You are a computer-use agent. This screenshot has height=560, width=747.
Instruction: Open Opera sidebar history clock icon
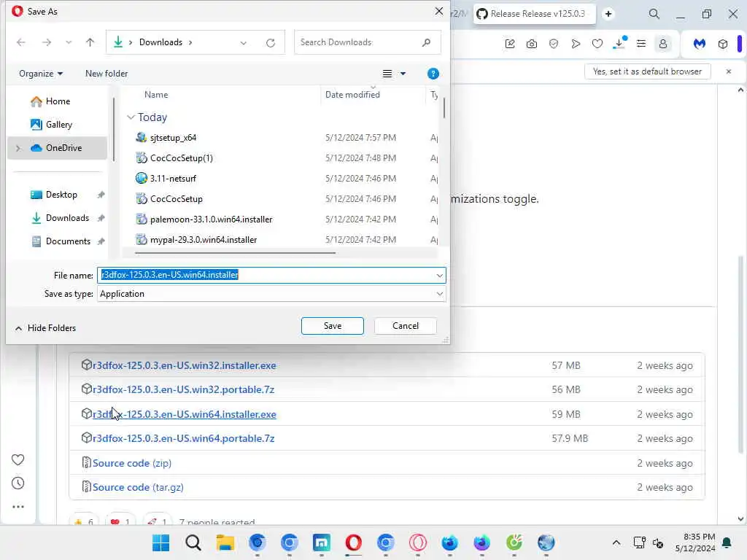(x=18, y=483)
